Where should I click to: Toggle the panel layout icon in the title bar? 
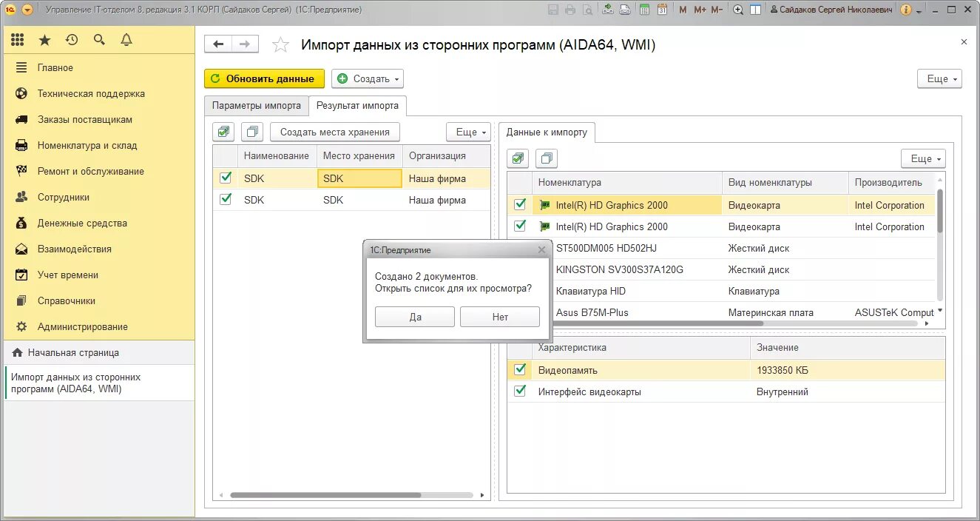coord(755,10)
